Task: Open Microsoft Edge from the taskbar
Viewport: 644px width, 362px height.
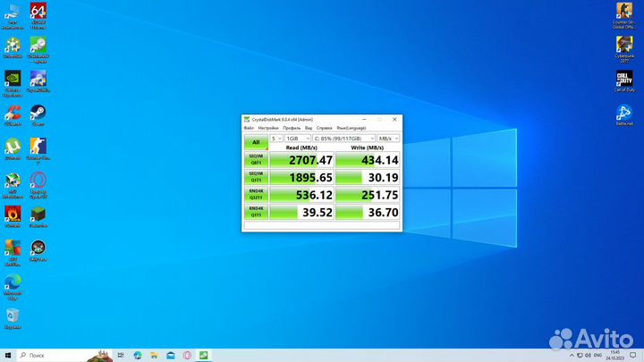Action: coord(138,355)
